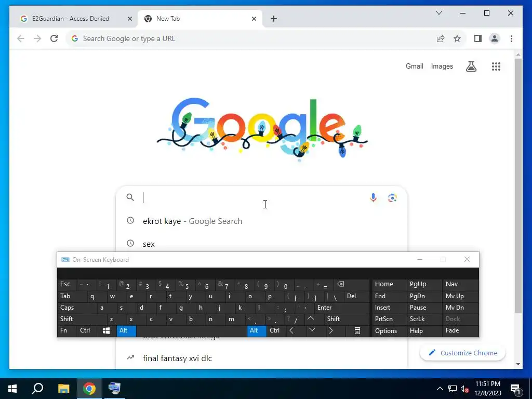Close the E2Guardian - Access Denied tab

tap(129, 19)
